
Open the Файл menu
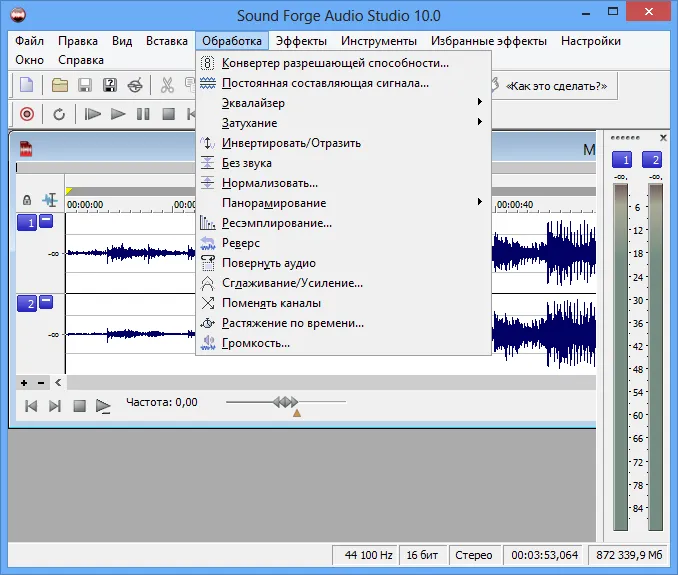click(x=29, y=41)
